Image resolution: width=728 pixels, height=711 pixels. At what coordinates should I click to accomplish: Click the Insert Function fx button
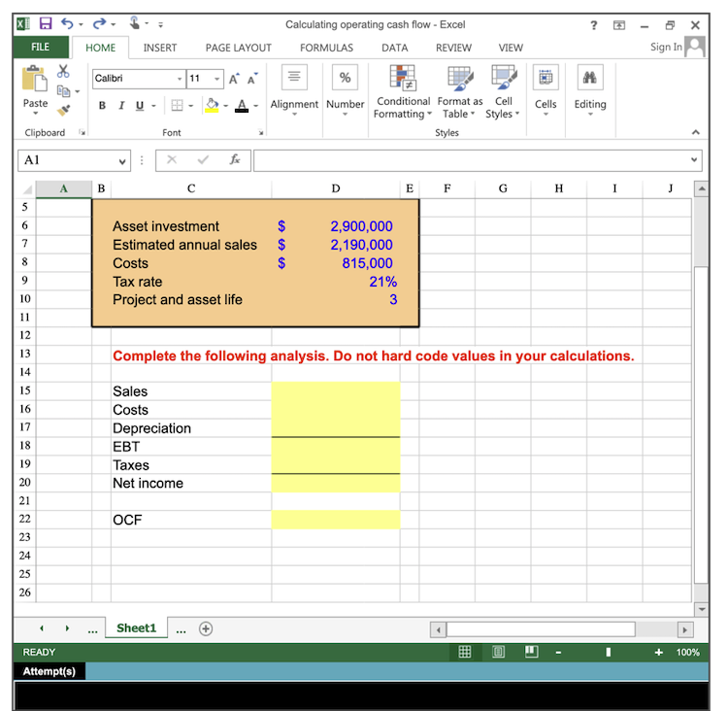click(235, 160)
